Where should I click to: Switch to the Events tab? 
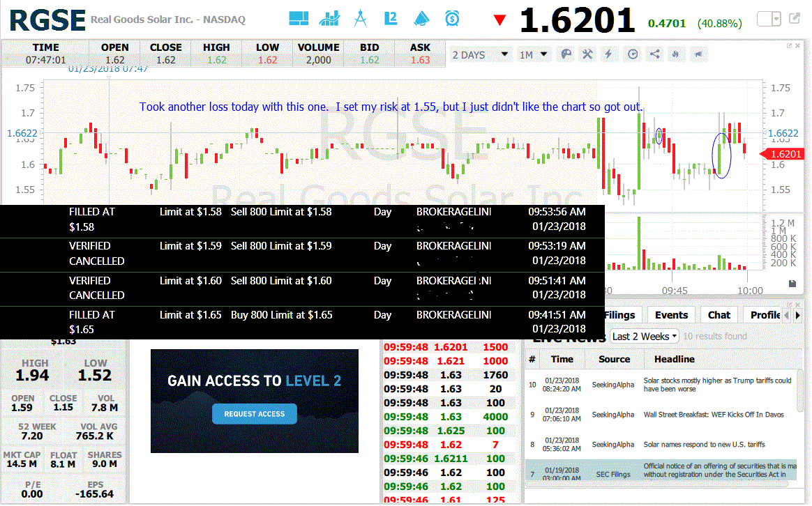click(x=671, y=315)
